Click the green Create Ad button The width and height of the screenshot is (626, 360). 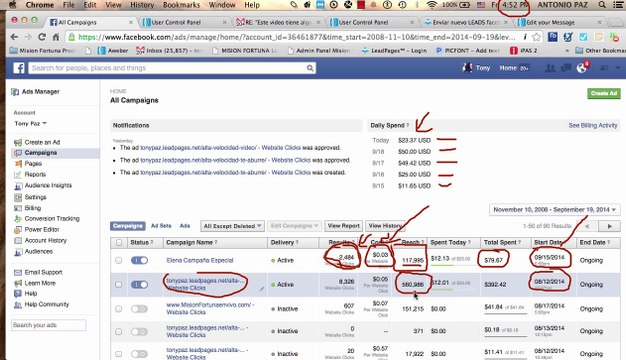(604, 93)
